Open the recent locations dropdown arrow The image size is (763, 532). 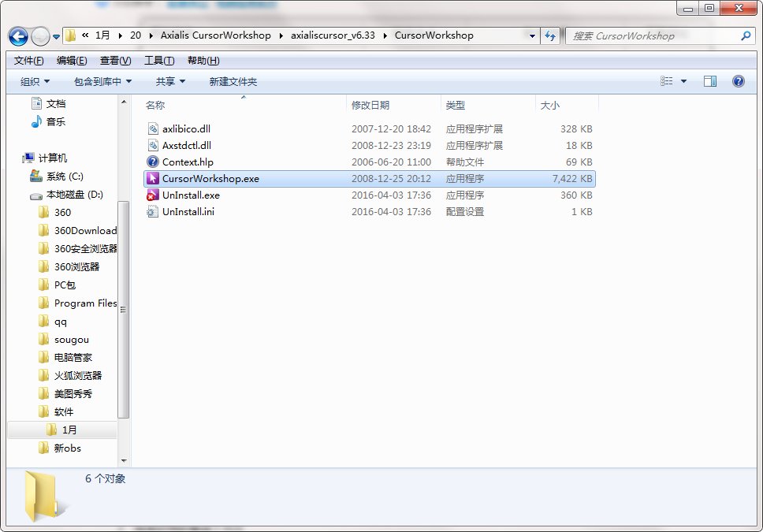tap(57, 36)
